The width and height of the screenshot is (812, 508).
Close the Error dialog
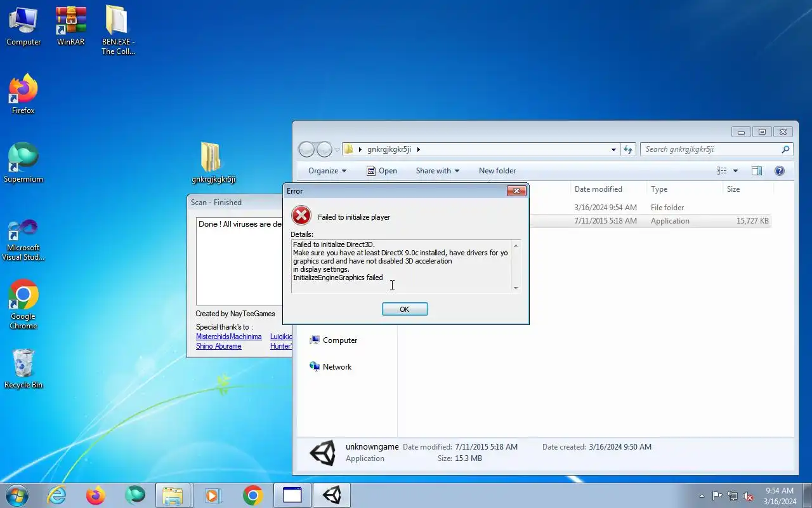pyautogui.click(x=516, y=190)
